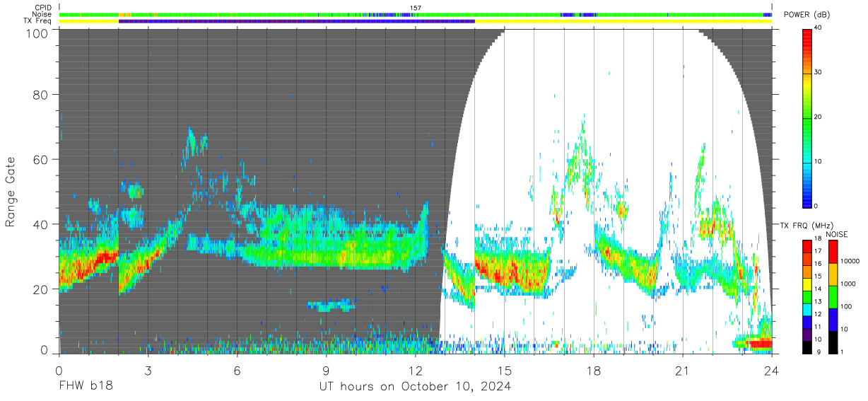Click Range Gate axis tick 60
This screenshot has width=868, height=401.
pyautogui.click(x=40, y=159)
